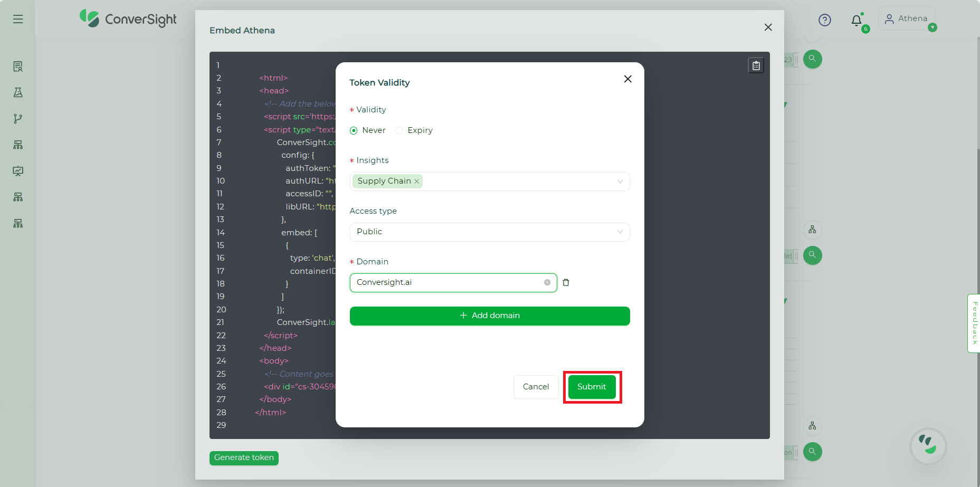Delete the domain with trash icon
The width and height of the screenshot is (980, 487).
point(566,283)
